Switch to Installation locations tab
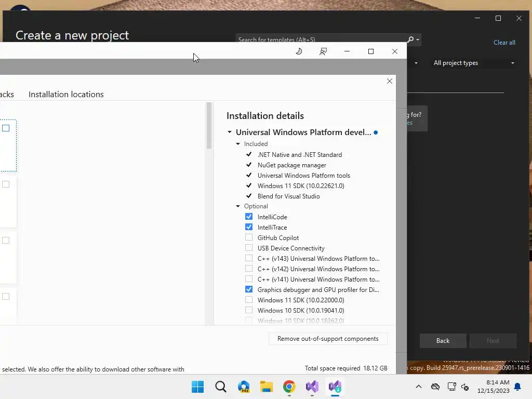The height and width of the screenshot is (399, 532). (x=66, y=95)
